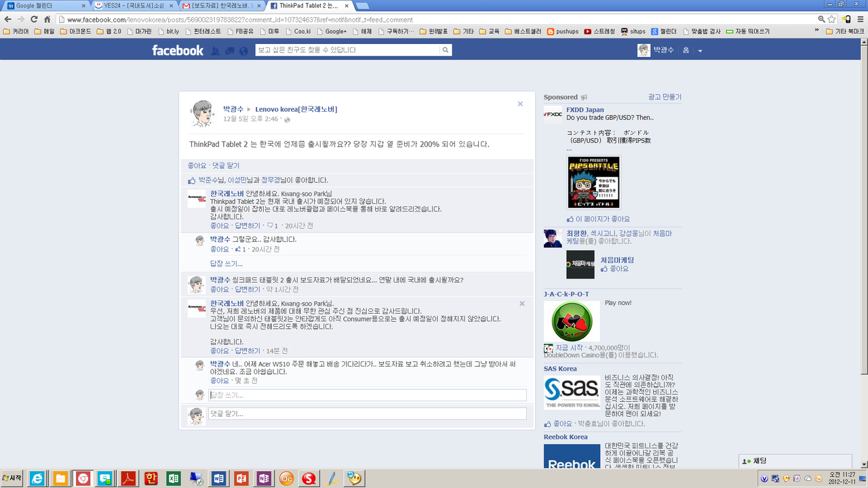Viewport: 868px width, 488px height.
Task: Click the browser home icon
Action: point(47,19)
